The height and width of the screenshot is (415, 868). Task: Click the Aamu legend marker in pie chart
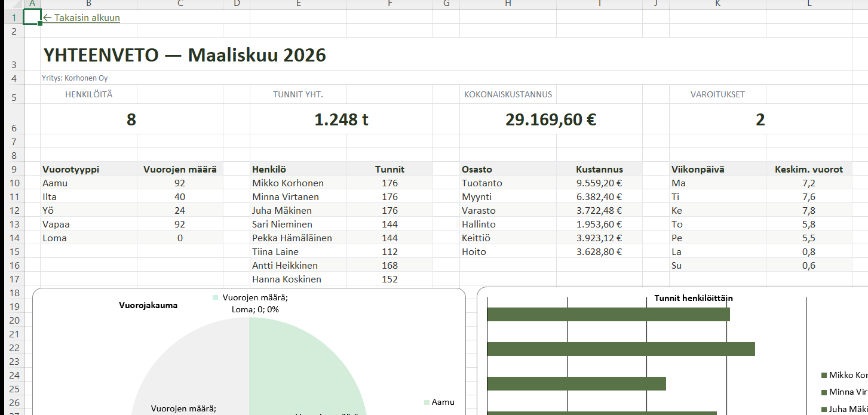427,402
